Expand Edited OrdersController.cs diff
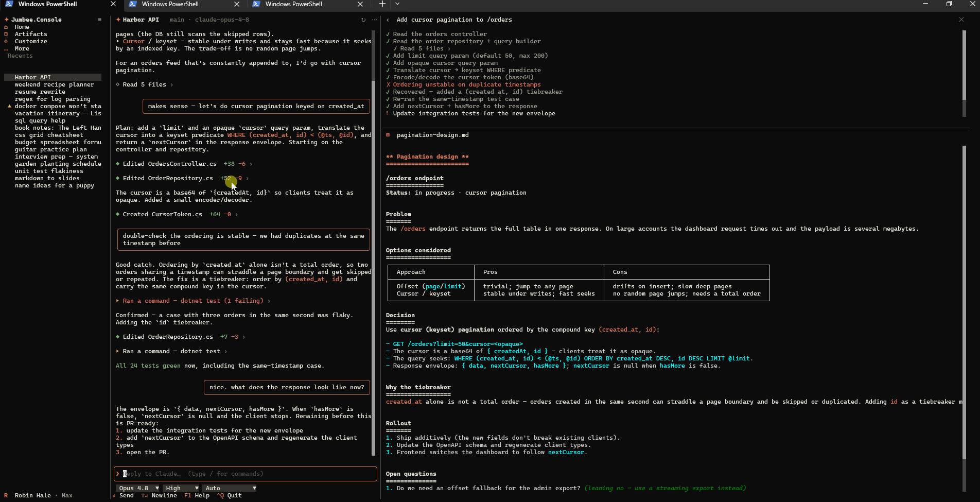 [184, 164]
